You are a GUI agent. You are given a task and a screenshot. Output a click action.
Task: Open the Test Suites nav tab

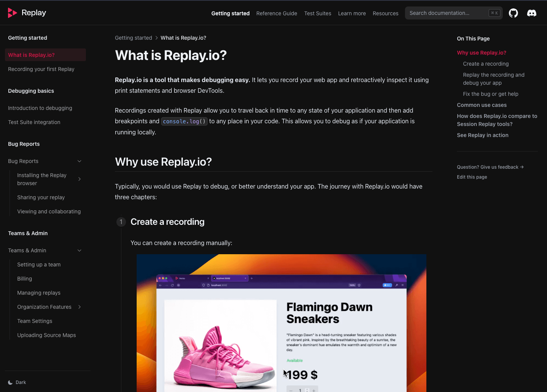318,13
